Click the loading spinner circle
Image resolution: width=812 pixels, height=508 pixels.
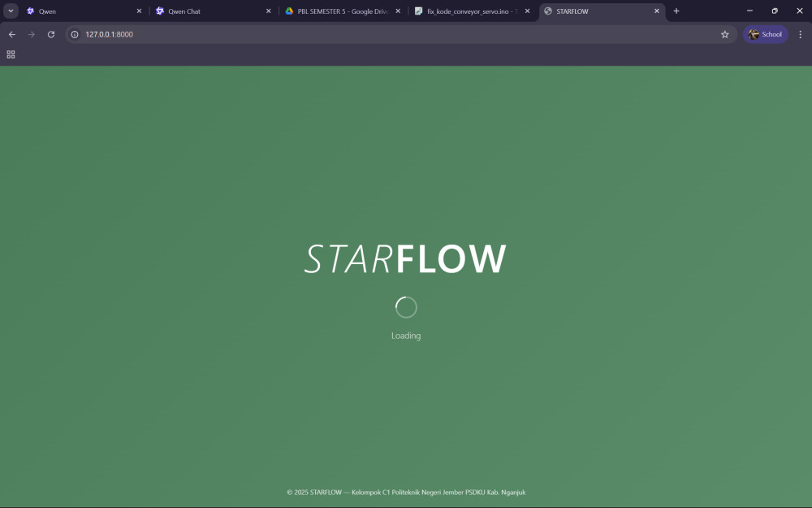click(406, 307)
